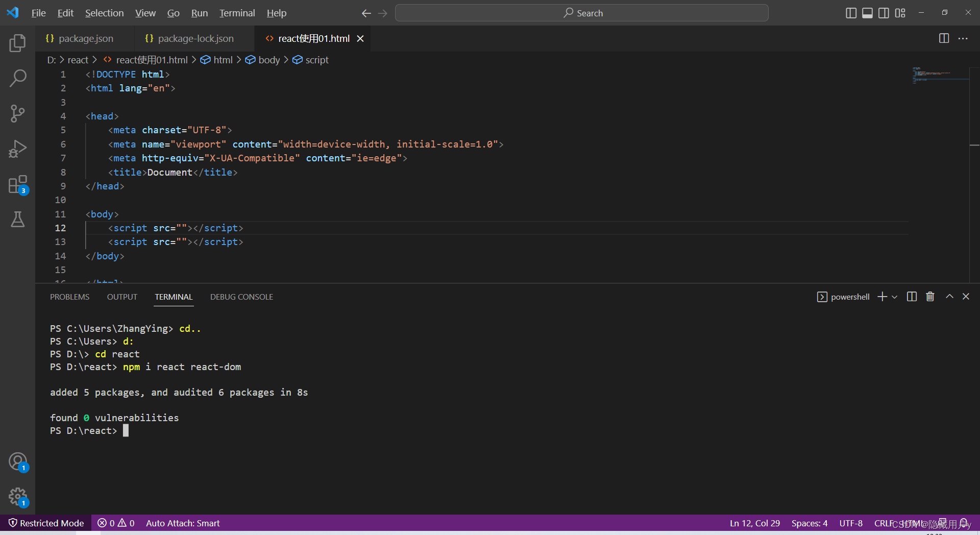
Task: Open the Run and Debug view
Action: pyautogui.click(x=17, y=149)
